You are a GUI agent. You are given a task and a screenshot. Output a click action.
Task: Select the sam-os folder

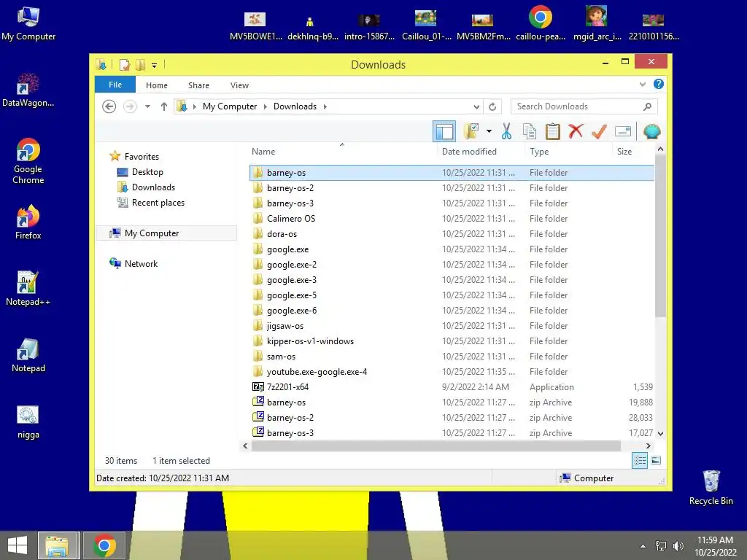click(x=451, y=356)
